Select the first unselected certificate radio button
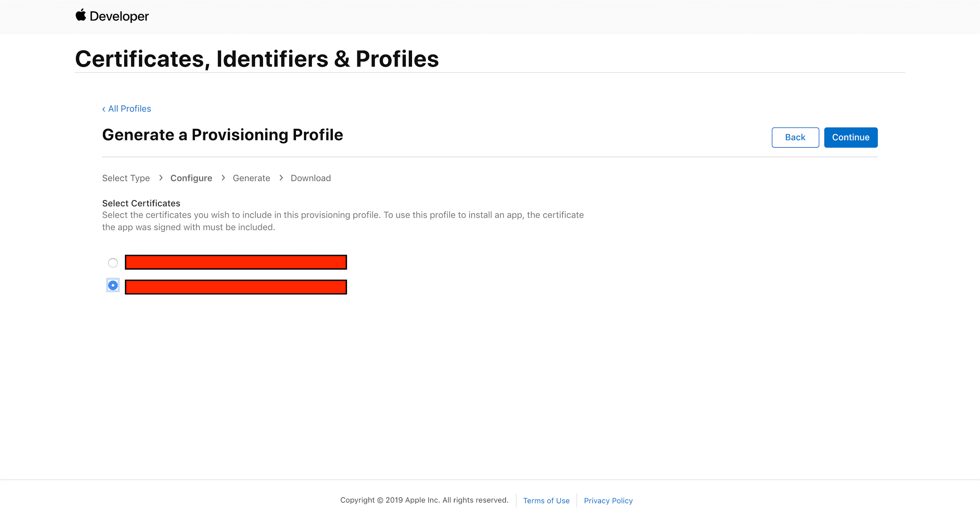Screen dimensions: 980x521 112,262
